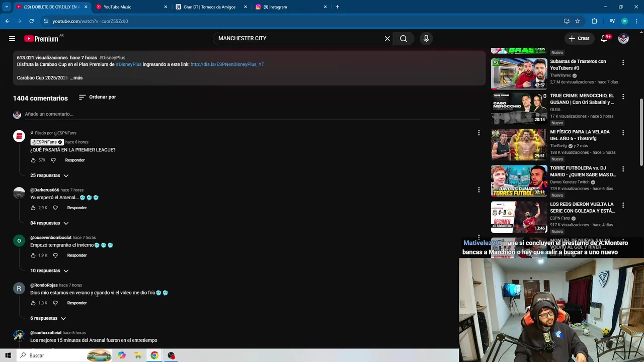Switch to Gran DT Torneos de Amigos tab
Viewport: 644px width, 362px height.
point(211,7)
